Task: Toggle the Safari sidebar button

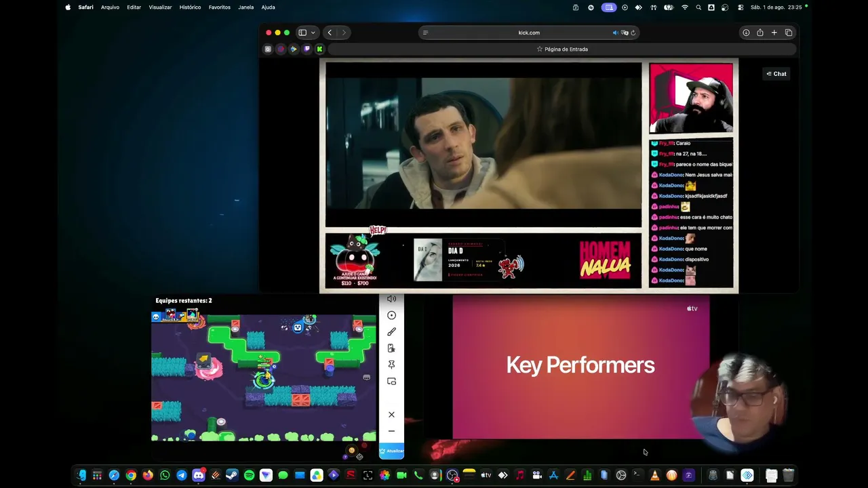Action: click(302, 33)
